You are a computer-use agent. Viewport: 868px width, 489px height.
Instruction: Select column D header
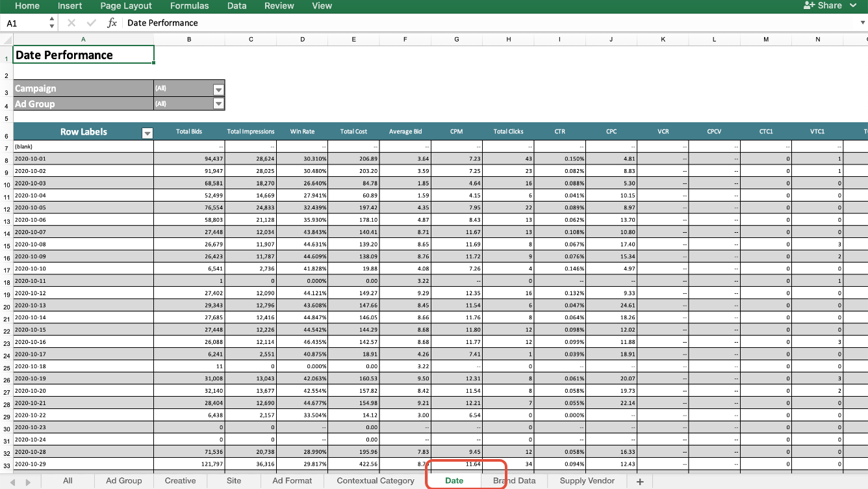[x=302, y=40]
